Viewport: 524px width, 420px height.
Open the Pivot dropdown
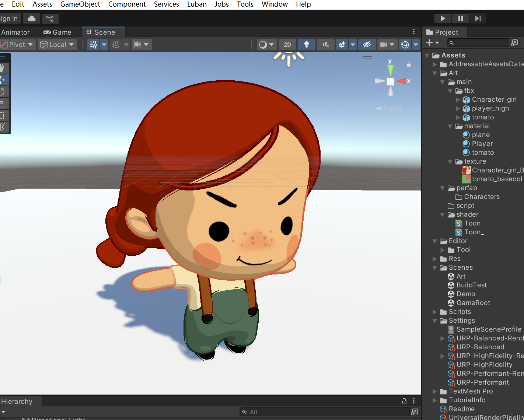click(18, 45)
